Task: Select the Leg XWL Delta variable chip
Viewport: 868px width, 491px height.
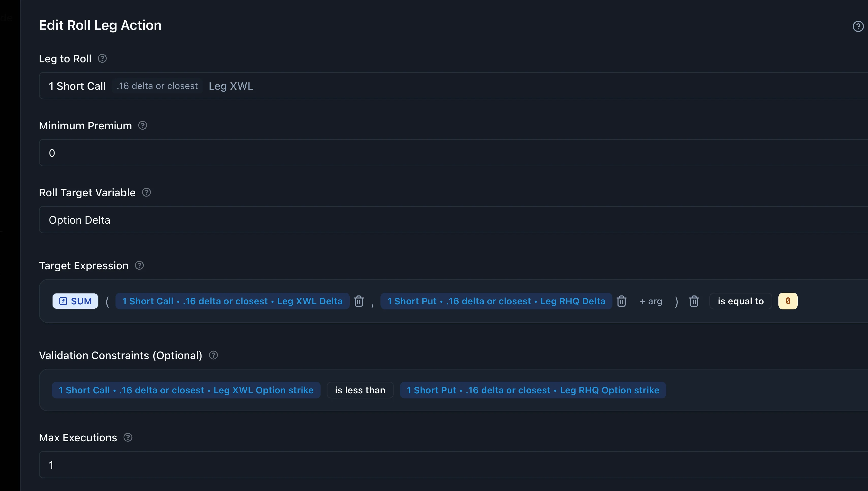Action: (232, 301)
